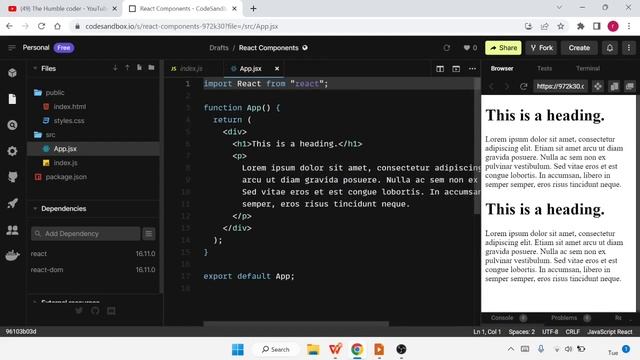
Task: Click the preview window icon in editor toolbar
Action: pyautogui.click(x=456, y=69)
